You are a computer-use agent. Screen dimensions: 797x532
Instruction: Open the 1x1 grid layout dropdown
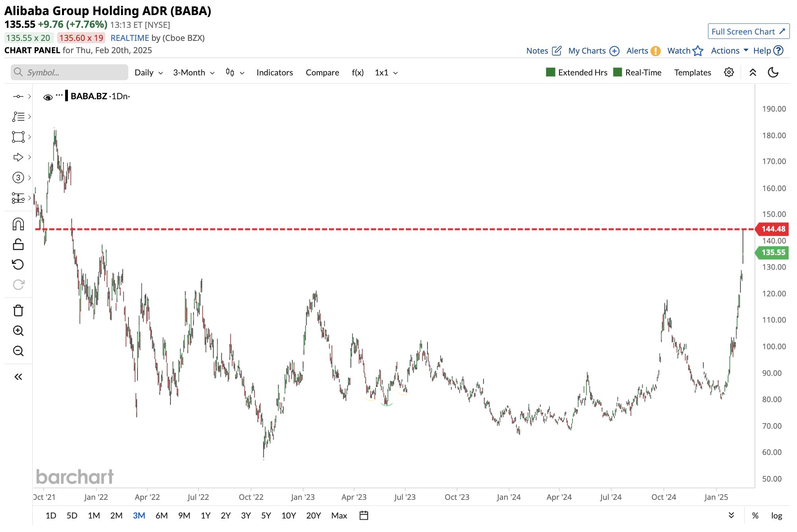386,73
